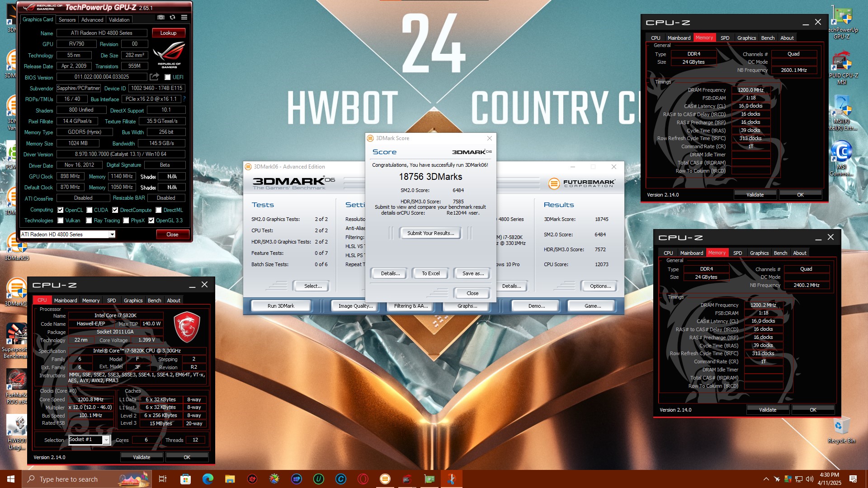The height and width of the screenshot is (488, 868).
Task: Click Select button under Tests
Action: coord(312,286)
